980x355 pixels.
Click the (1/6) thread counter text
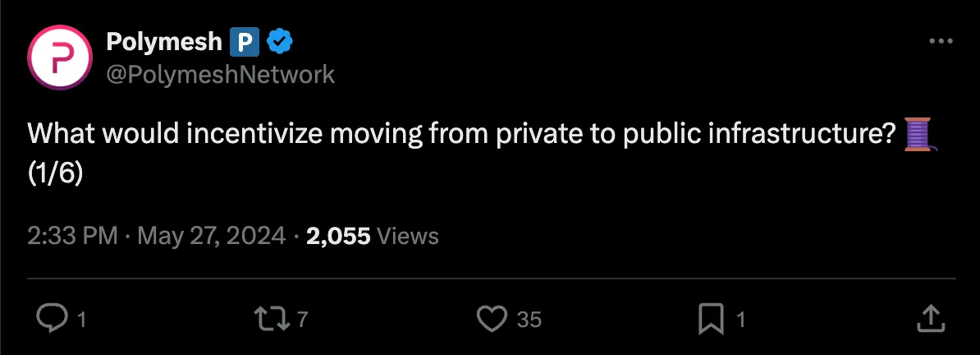(56, 175)
